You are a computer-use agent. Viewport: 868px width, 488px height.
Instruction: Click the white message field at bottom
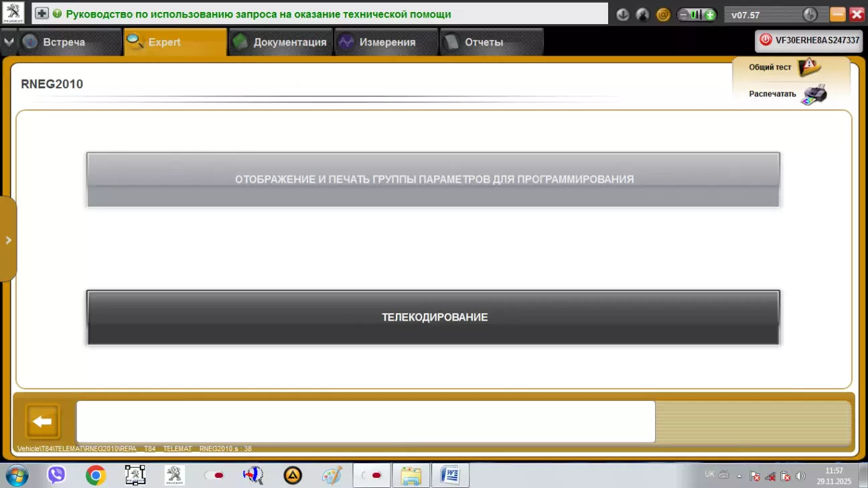coord(365,422)
